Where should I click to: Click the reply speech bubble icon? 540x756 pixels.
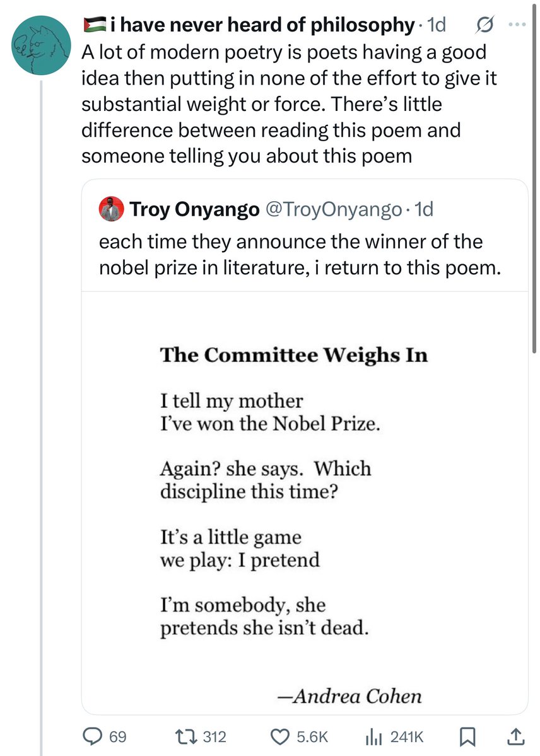pyautogui.click(x=91, y=736)
